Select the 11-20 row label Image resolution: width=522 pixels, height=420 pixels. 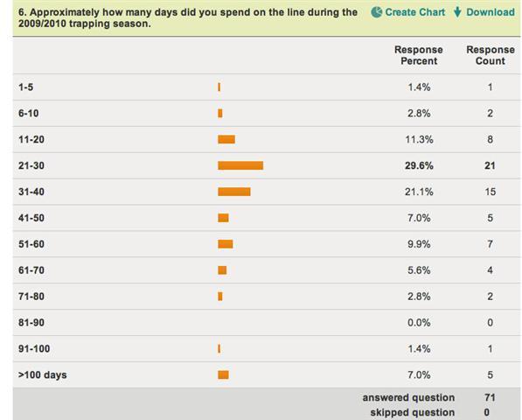pyautogui.click(x=31, y=139)
